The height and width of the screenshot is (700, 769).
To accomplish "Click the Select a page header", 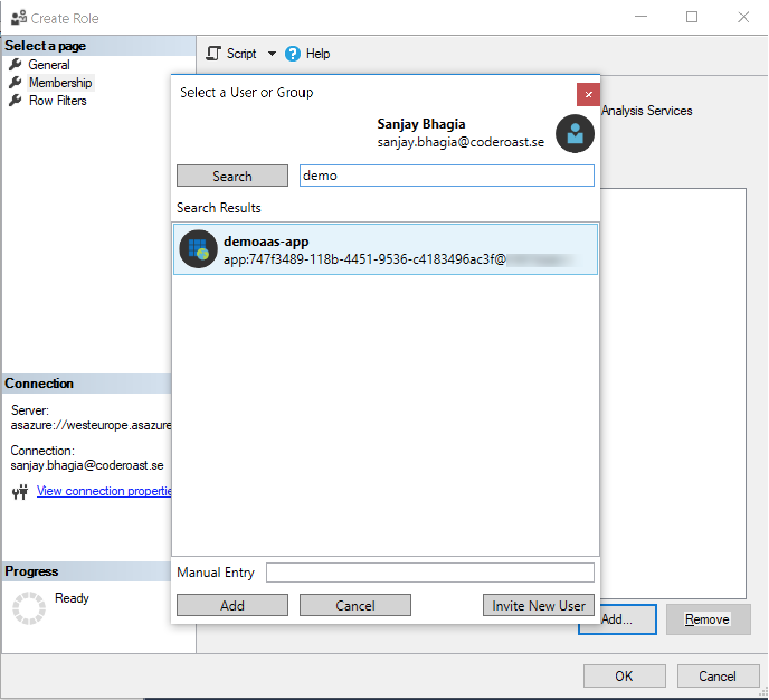I will point(99,46).
